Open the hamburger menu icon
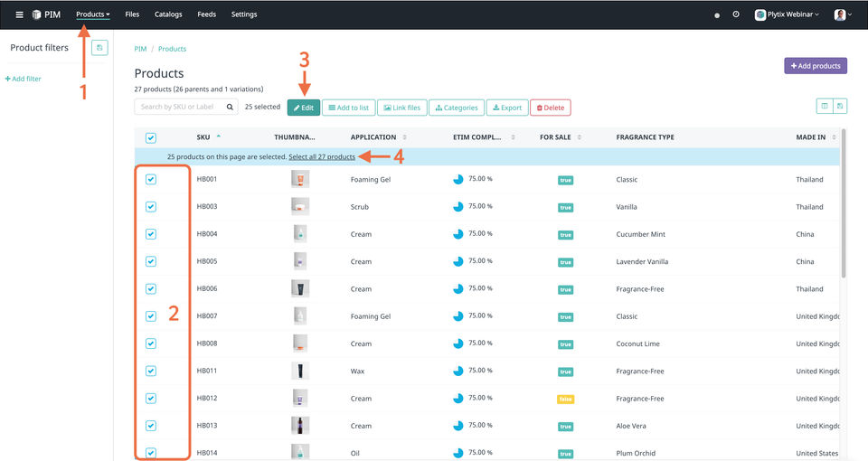The height and width of the screenshot is (461, 868). pos(19,15)
